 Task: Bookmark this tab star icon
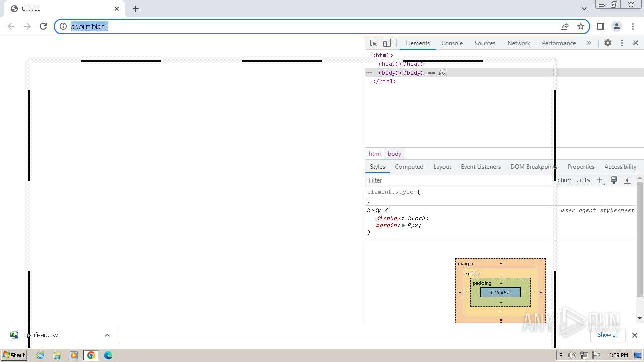pos(581,26)
